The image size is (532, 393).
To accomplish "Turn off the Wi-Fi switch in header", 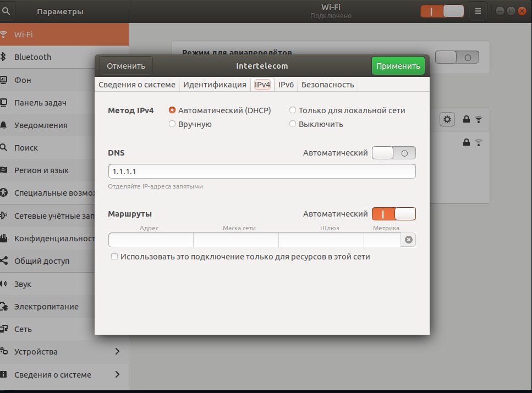I will coord(442,11).
